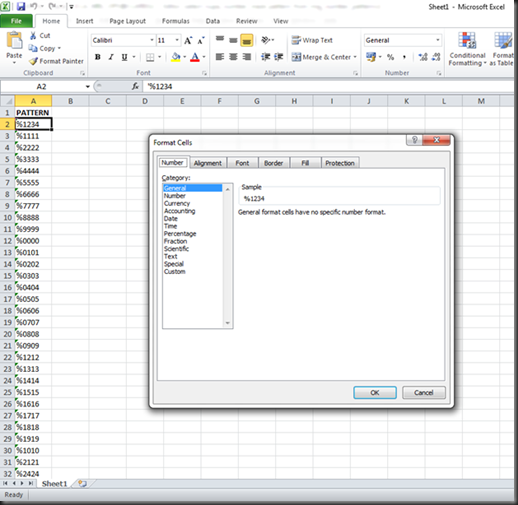Viewport: 518px width, 505px height.
Task: Click the Increase Font Size icon
Action: 188,40
